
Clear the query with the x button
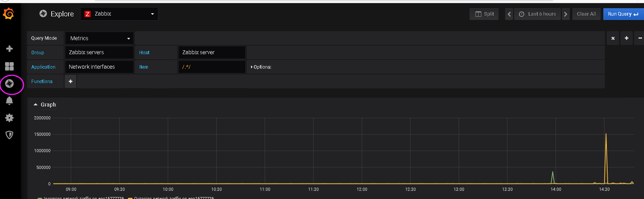613,38
